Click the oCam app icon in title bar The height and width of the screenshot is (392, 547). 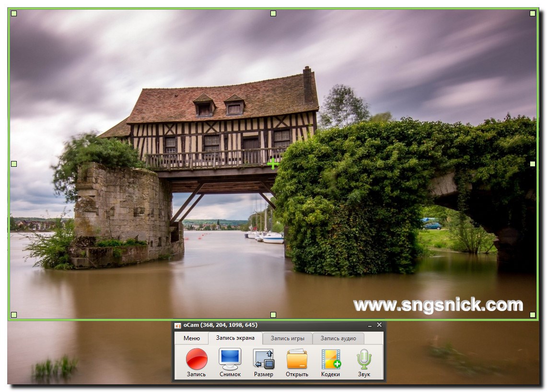(x=178, y=325)
